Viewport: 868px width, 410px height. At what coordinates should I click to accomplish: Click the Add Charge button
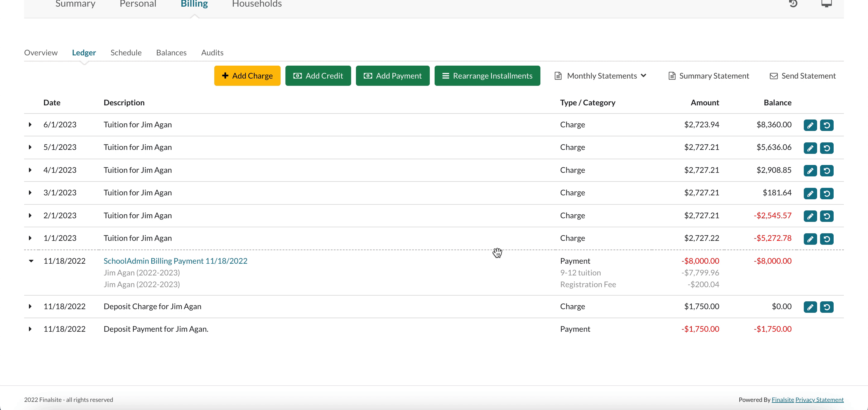pos(247,76)
